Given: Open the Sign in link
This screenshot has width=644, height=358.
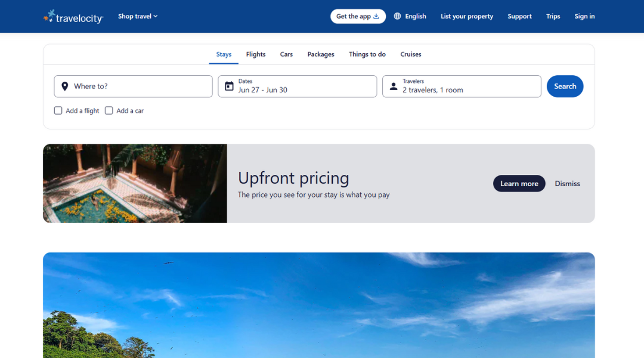Looking at the screenshot, I should pyautogui.click(x=584, y=17).
